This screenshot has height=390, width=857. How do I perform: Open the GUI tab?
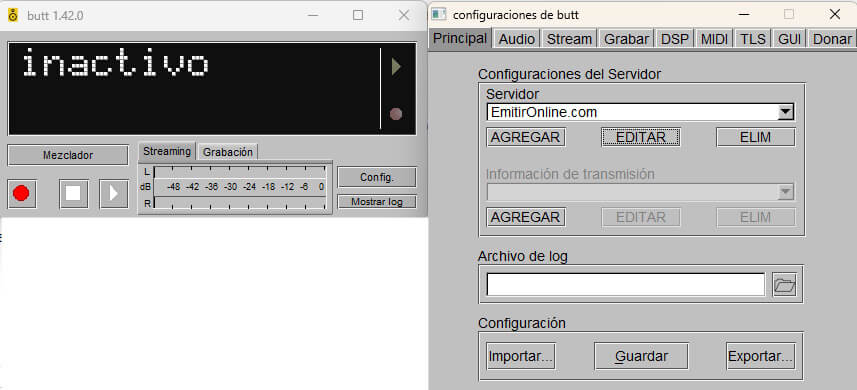point(789,39)
